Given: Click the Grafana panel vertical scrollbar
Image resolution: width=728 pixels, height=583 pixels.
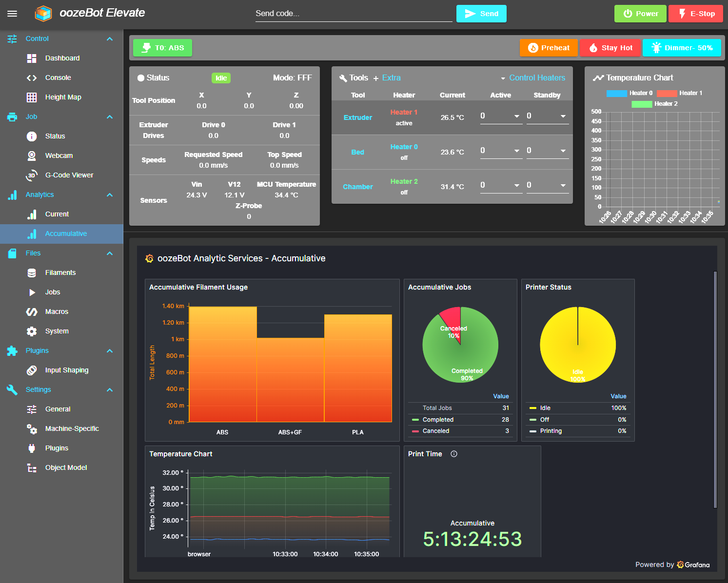Looking at the screenshot, I should pos(715,390).
